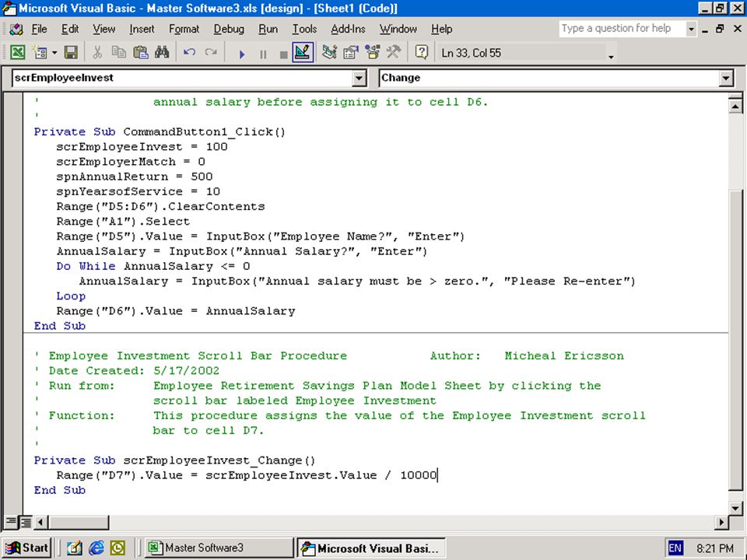The height and width of the screenshot is (560, 747).
Task: Click the third quick launch icon, after Internet Explorer
Action: pos(117,548)
